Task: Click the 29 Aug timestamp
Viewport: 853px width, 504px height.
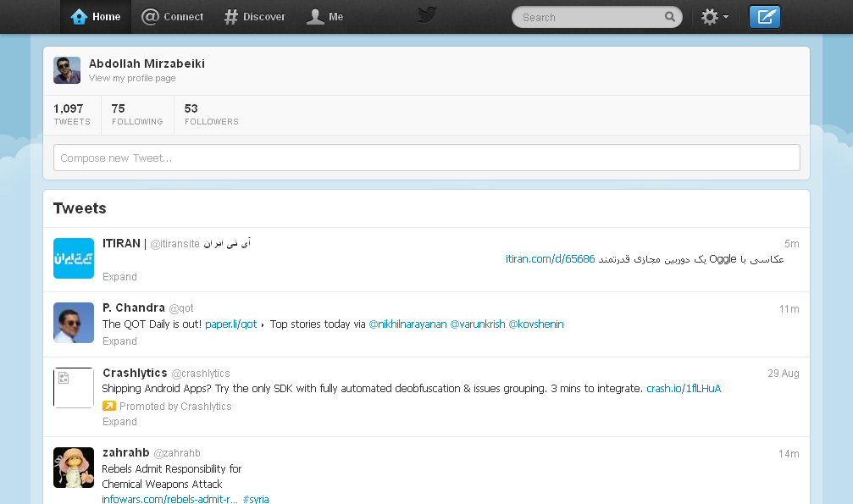Action: tap(784, 374)
